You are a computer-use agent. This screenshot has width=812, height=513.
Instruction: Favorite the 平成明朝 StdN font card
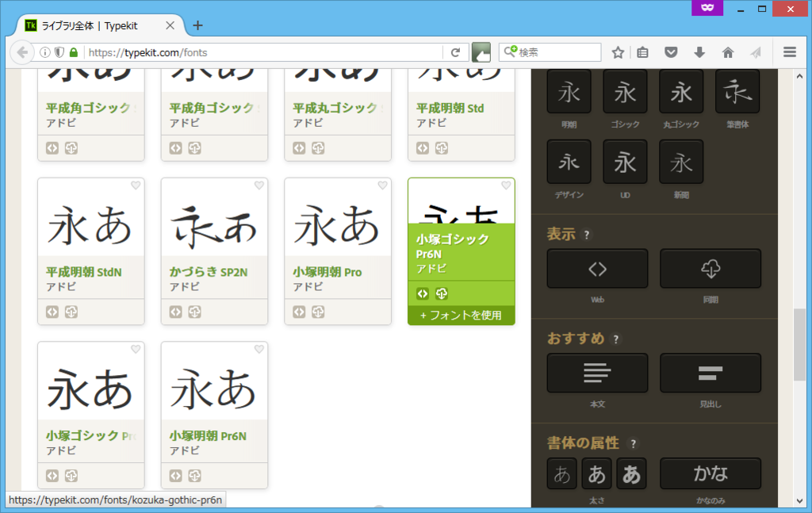click(x=136, y=186)
